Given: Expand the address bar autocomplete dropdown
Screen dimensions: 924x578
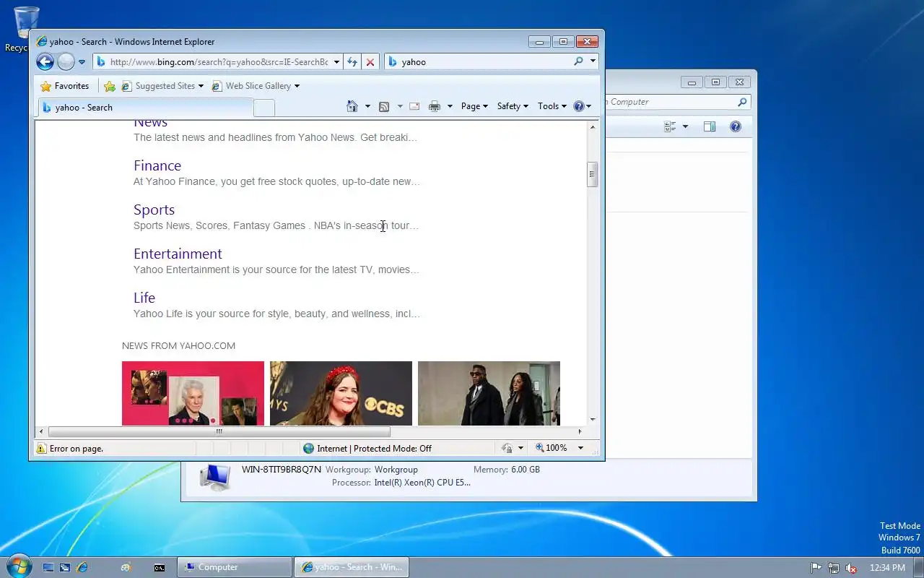Looking at the screenshot, I should pos(336,62).
